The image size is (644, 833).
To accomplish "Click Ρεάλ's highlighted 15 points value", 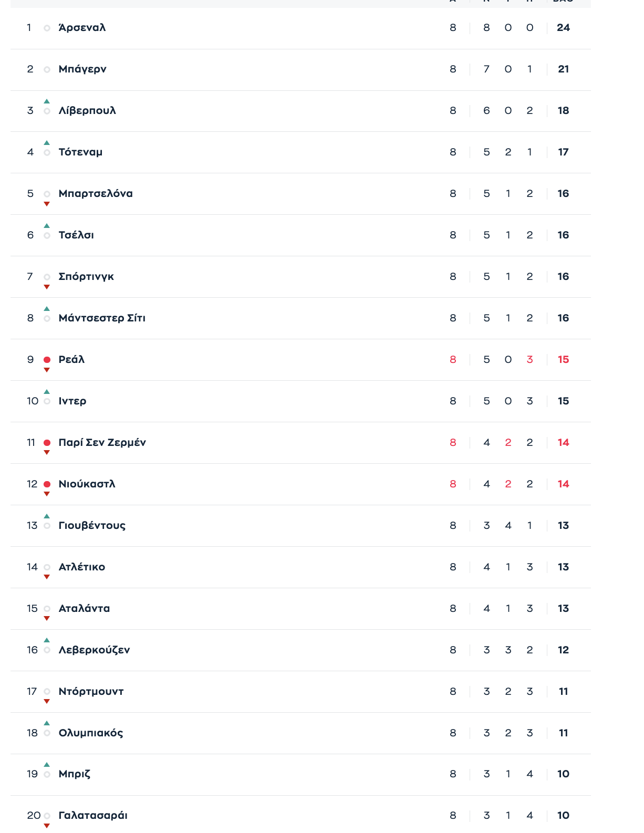I will (x=563, y=360).
